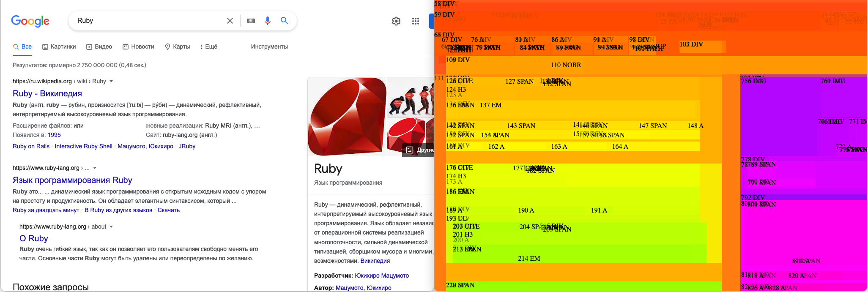The height and width of the screenshot is (292, 868).
Task: Click 174 H3 label in overlay
Action: 456,176
